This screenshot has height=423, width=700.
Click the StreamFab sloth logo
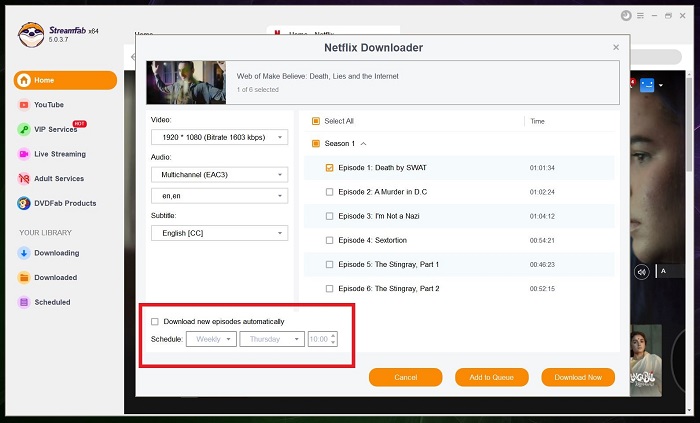coord(31,34)
